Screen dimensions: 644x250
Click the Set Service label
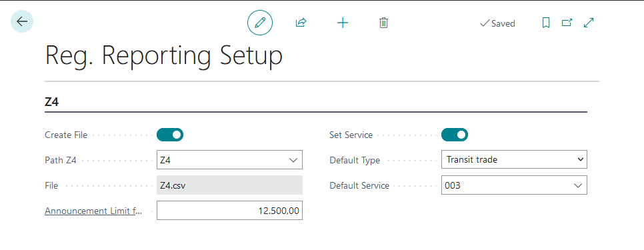351,135
